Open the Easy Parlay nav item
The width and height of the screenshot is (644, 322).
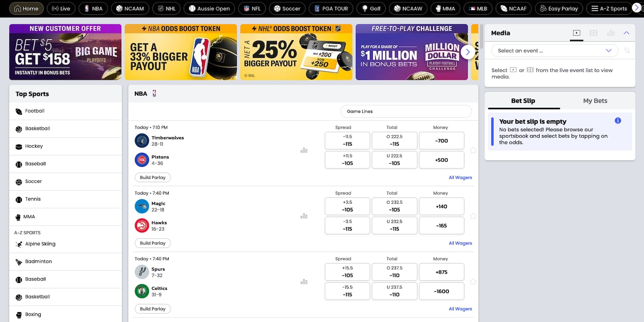click(x=559, y=8)
